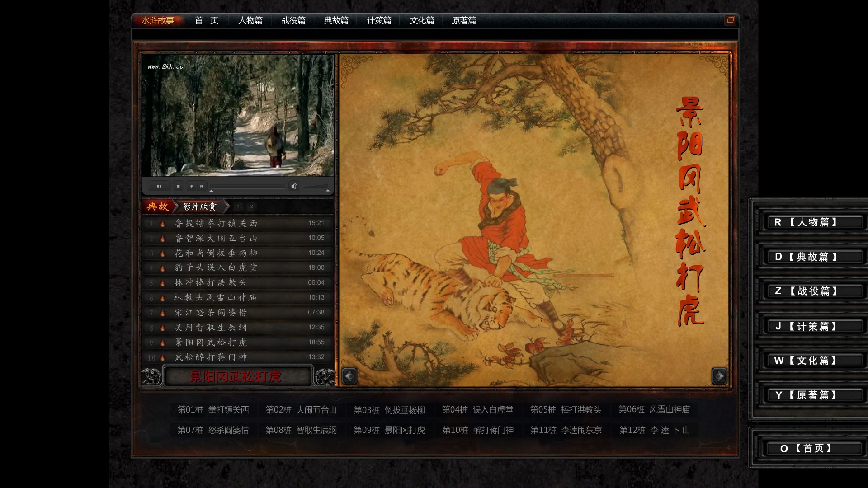Click the restore window icon in title bar
Image resolution: width=868 pixels, height=488 pixels.
click(730, 20)
